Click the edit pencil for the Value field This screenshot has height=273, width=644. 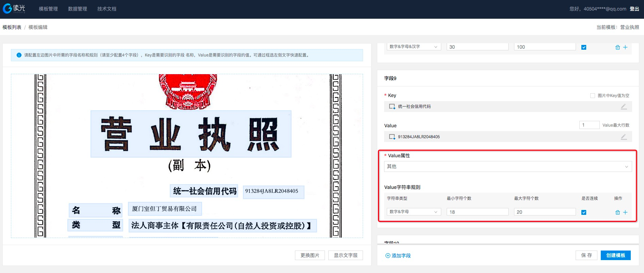[624, 137]
